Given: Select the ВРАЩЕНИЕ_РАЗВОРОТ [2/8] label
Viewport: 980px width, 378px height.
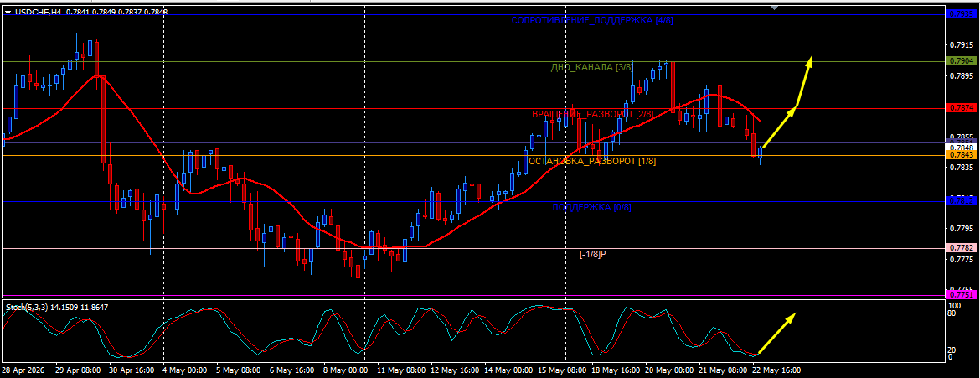Looking at the screenshot, I should pyautogui.click(x=592, y=115).
